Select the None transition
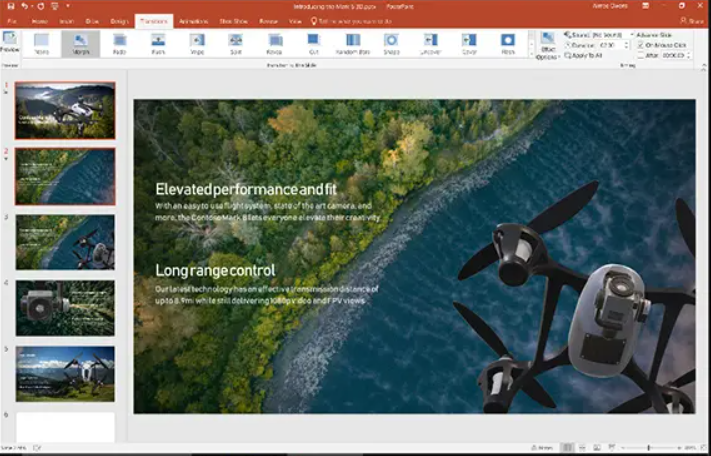The image size is (711, 456). click(41, 44)
